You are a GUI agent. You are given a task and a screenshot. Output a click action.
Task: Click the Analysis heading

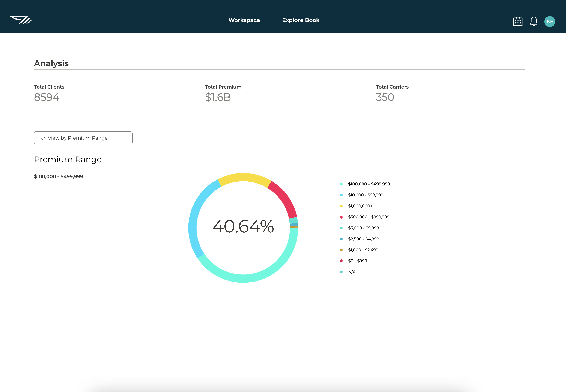[x=51, y=63]
